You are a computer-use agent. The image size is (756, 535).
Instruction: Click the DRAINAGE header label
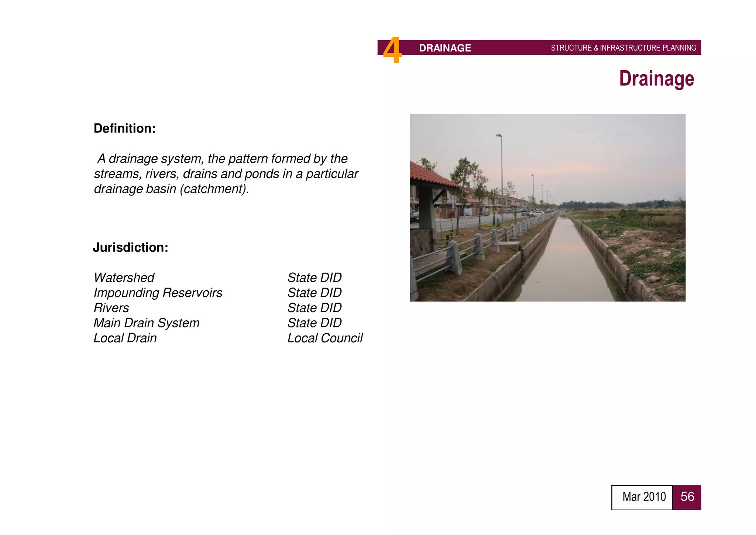445,48
